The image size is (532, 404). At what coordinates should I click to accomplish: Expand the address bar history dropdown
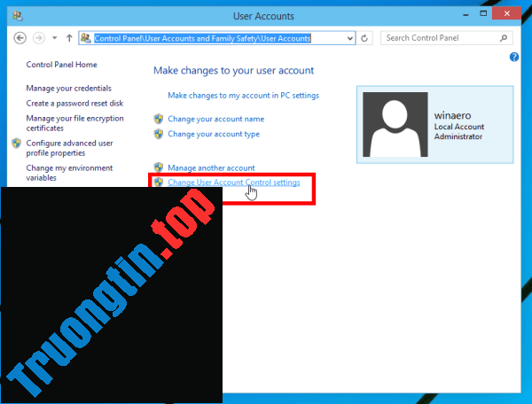click(350, 38)
